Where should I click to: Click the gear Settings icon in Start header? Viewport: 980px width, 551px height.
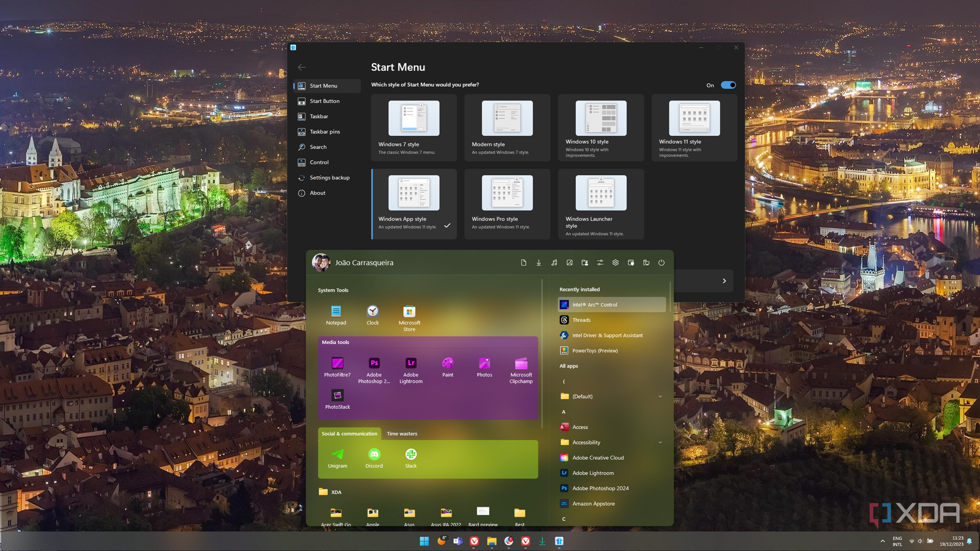tap(615, 263)
